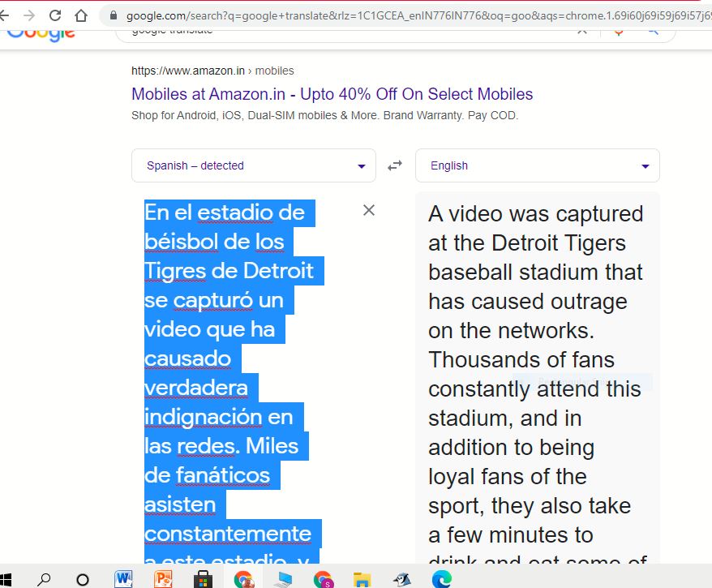Start voice search with microphone icon
712x588 pixels.
click(619, 32)
